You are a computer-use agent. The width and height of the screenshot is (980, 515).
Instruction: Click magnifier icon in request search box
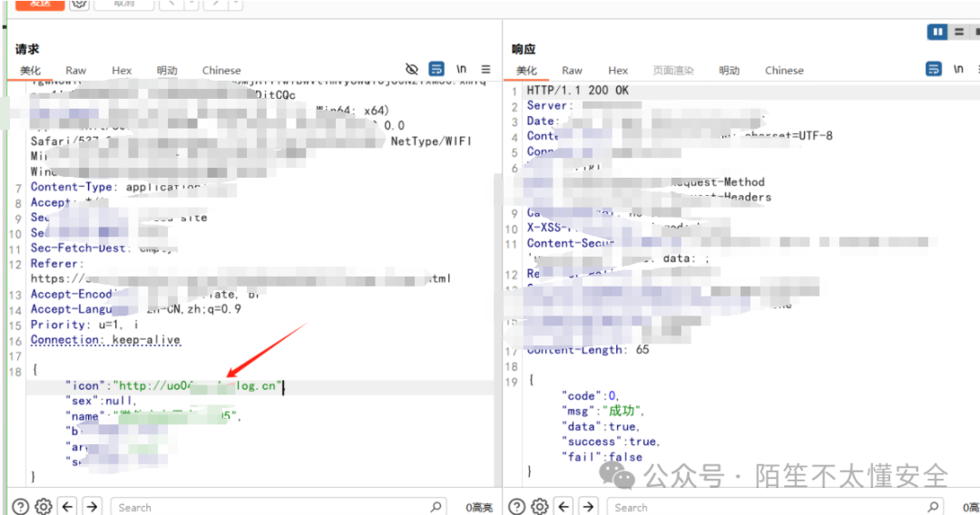coord(436,507)
